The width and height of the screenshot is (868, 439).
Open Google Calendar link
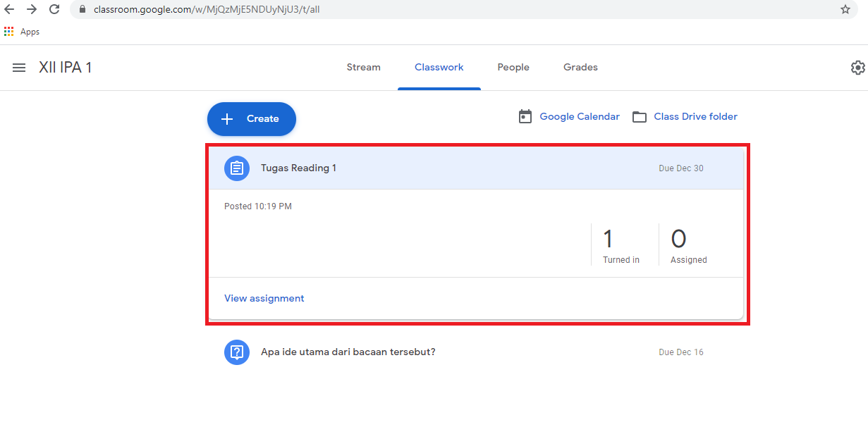click(x=579, y=117)
